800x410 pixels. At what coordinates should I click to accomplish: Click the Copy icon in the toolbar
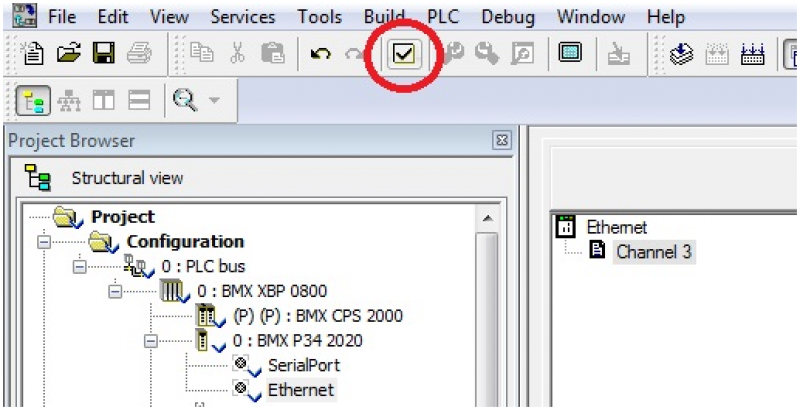coord(202,53)
